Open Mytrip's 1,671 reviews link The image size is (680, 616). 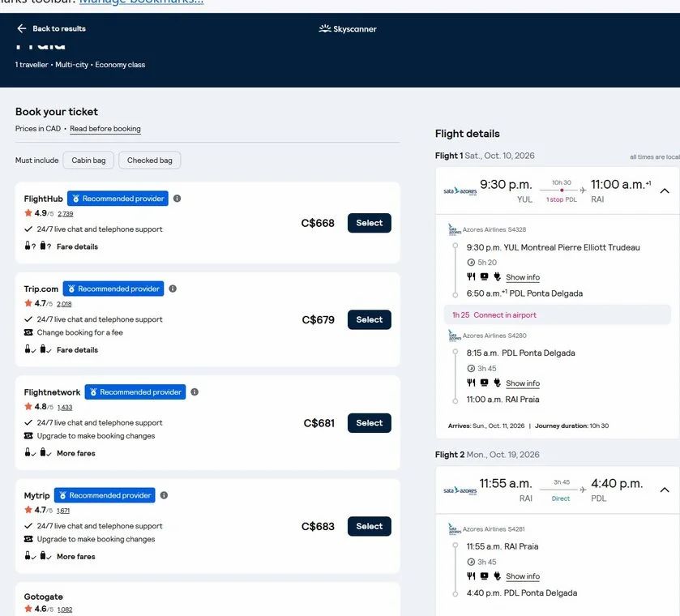(x=63, y=511)
